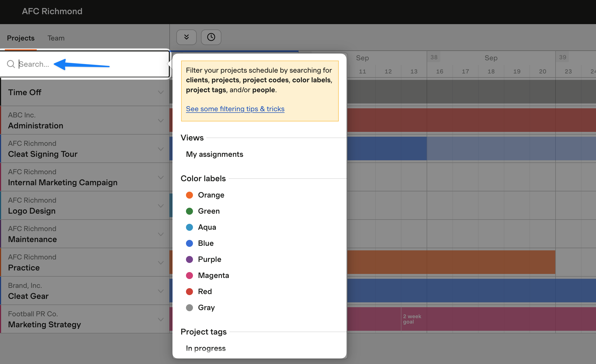
Task: Click the Practice project name
Action: coord(24,268)
